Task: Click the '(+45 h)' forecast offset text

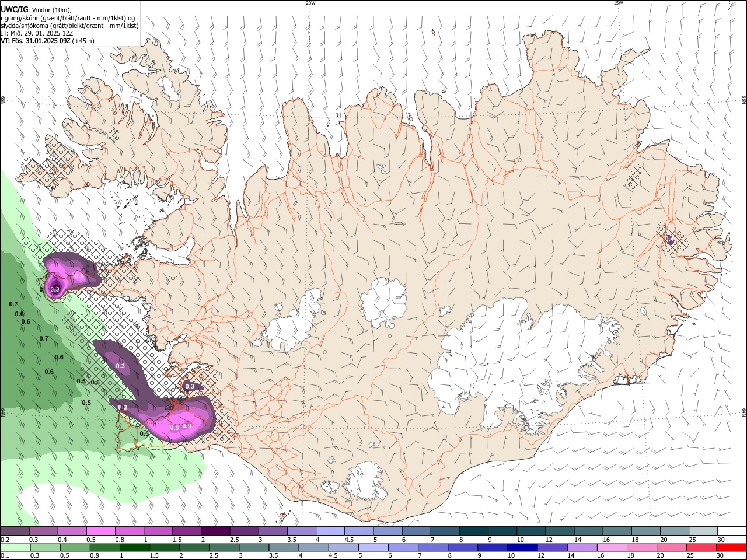Action: 83,41
